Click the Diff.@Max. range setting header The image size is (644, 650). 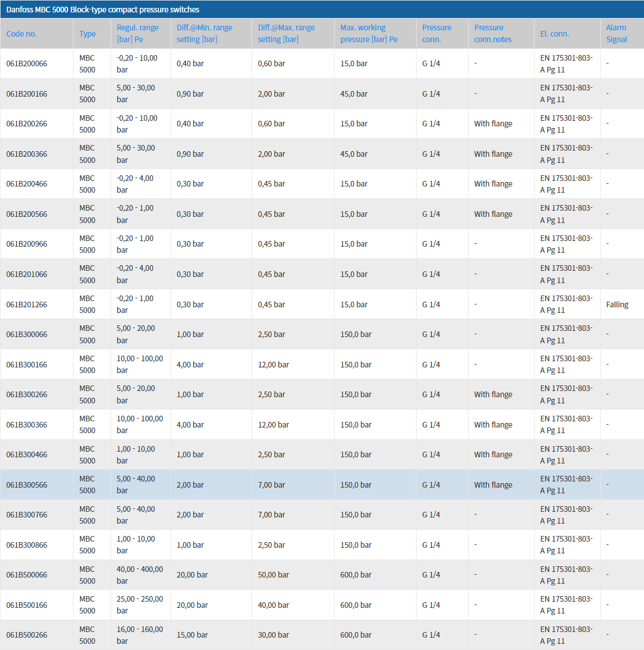coord(286,34)
